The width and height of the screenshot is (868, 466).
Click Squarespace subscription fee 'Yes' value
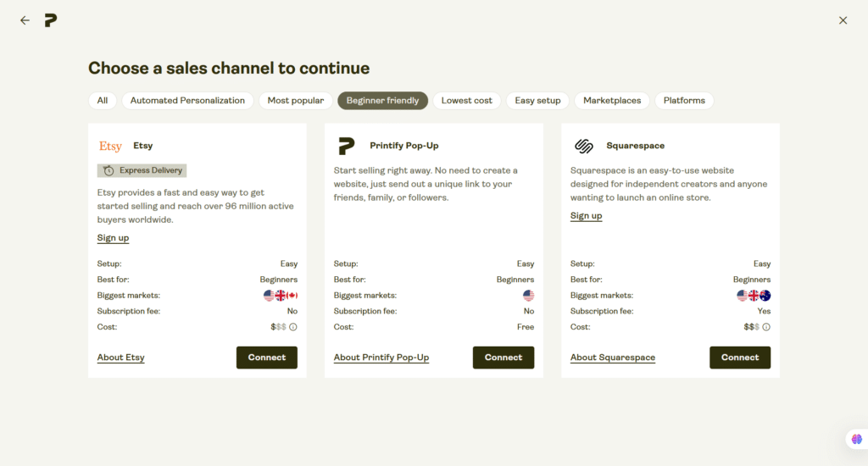click(764, 311)
